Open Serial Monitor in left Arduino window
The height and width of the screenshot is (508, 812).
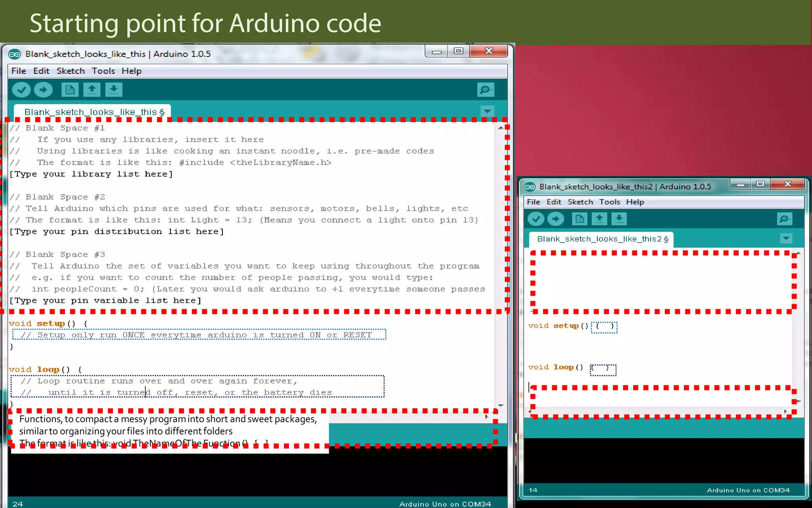coord(485,90)
